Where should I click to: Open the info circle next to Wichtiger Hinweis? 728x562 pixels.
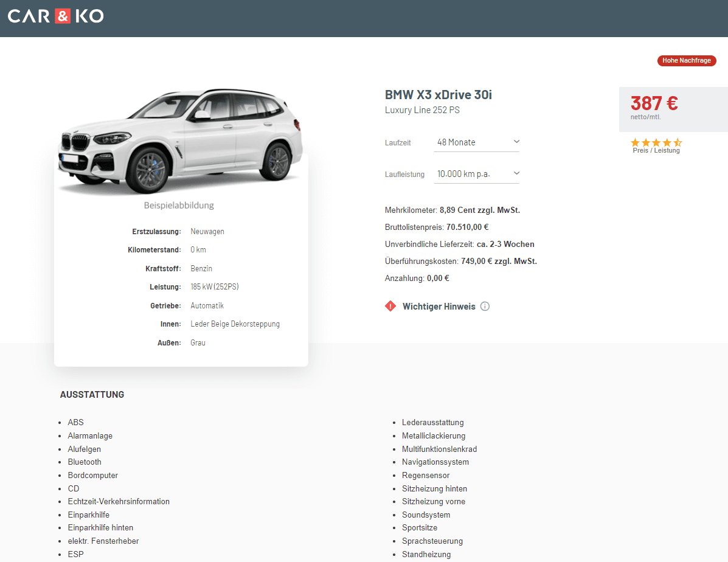point(485,306)
